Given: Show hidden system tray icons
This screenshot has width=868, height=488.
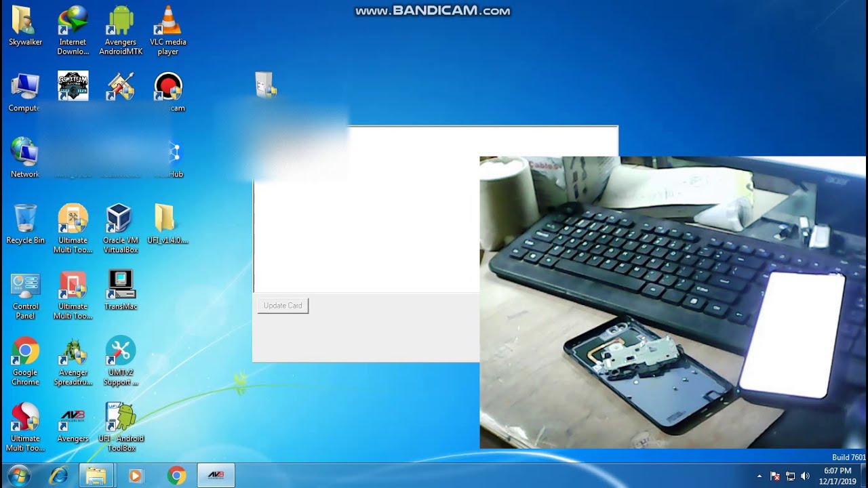Looking at the screenshot, I should click(759, 476).
